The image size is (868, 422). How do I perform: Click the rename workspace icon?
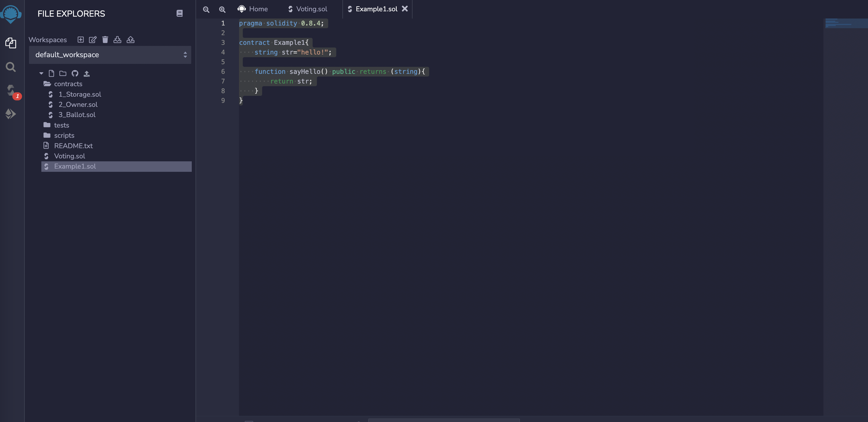pos(93,40)
